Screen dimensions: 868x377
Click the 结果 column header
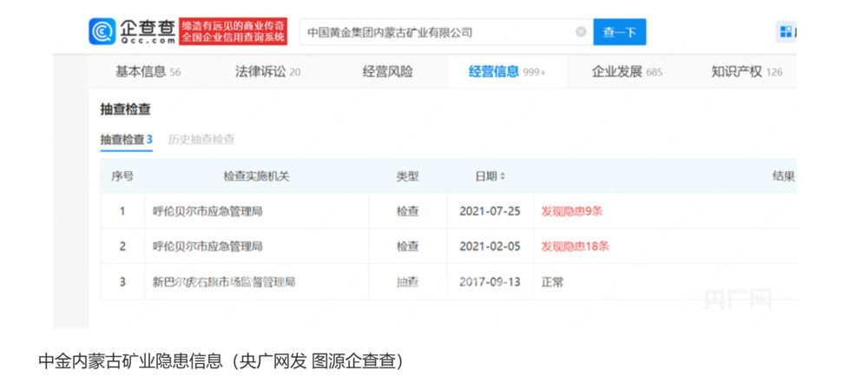click(784, 176)
